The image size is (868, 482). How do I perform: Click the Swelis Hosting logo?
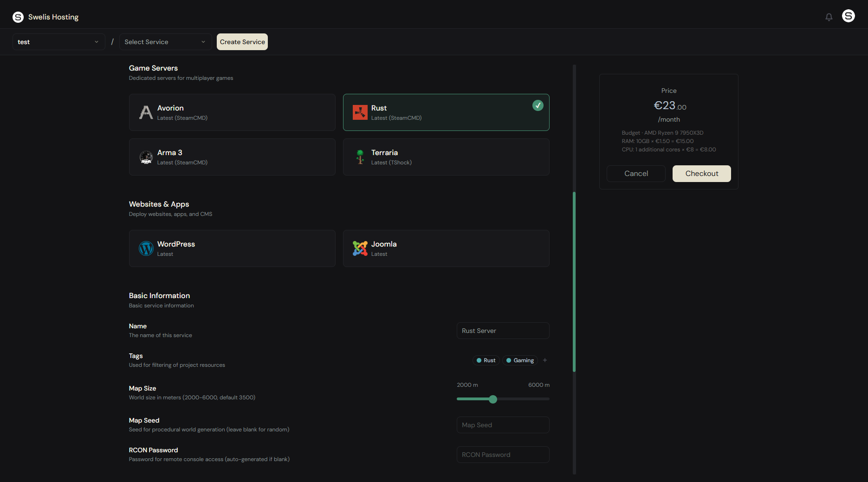pyautogui.click(x=45, y=17)
